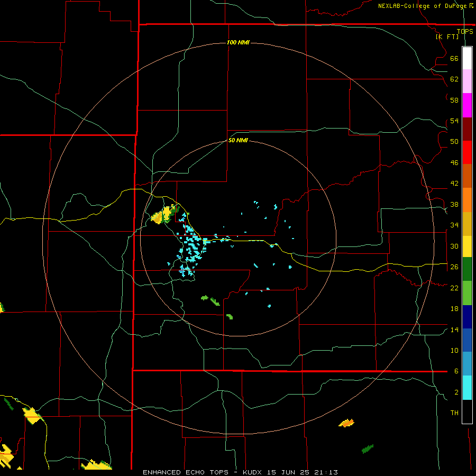The height and width of the screenshot is (476, 476).
Task: Click the TOPS legend heading
Action: (465, 31)
